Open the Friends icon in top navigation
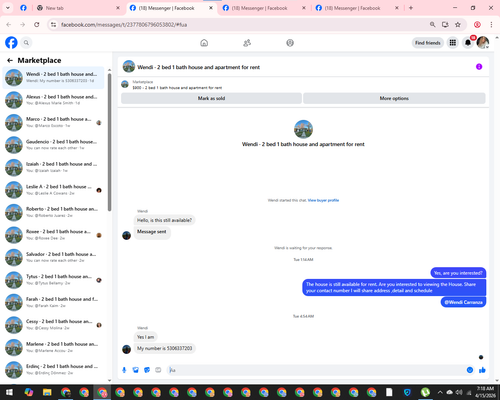This screenshot has height=400, width=500. click(x=247, y=43)
